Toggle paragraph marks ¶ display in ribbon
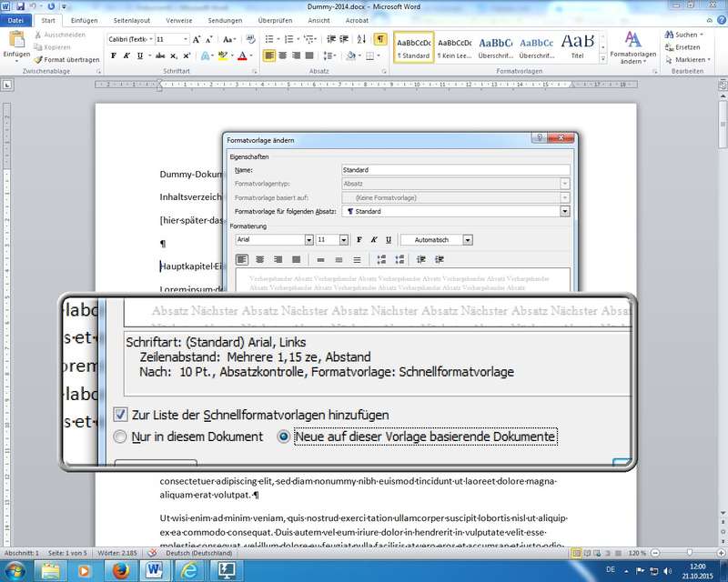Viewport: 728px width, 582px height. (380, 39)
